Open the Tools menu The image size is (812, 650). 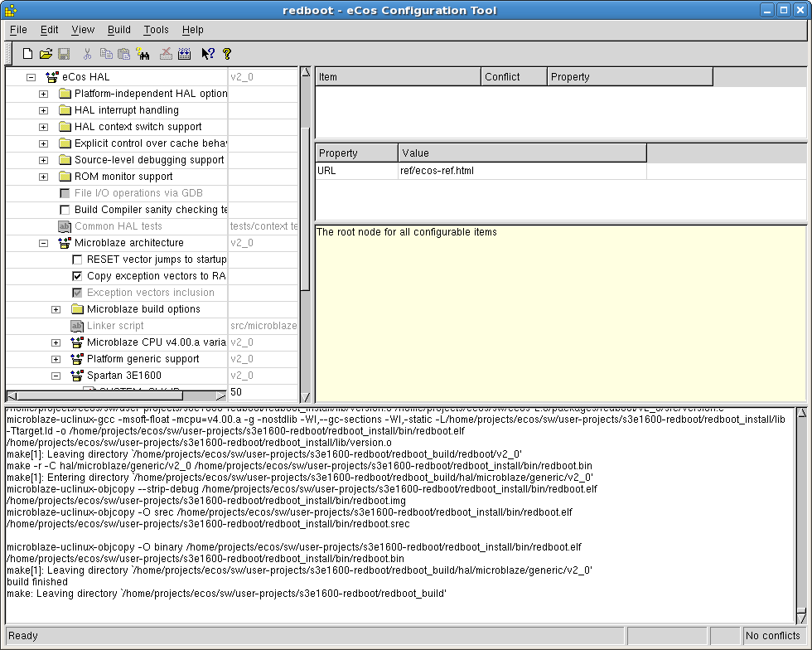(x=156, y=30)
